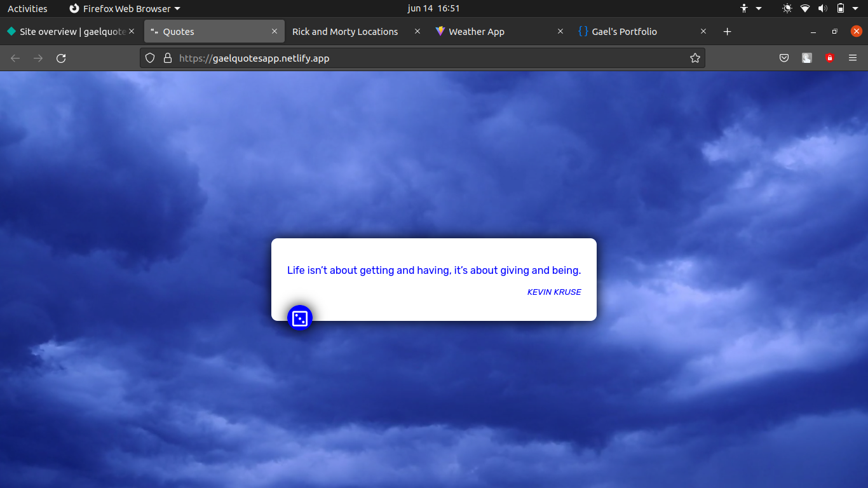Reload the current Quotes page

click(x=61, y=58)
